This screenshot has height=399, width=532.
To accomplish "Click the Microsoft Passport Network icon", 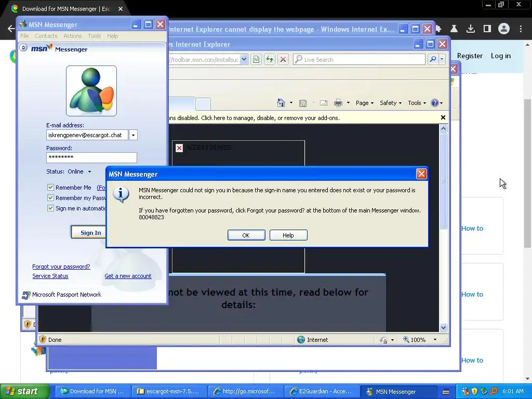I will tap(26, 295).
